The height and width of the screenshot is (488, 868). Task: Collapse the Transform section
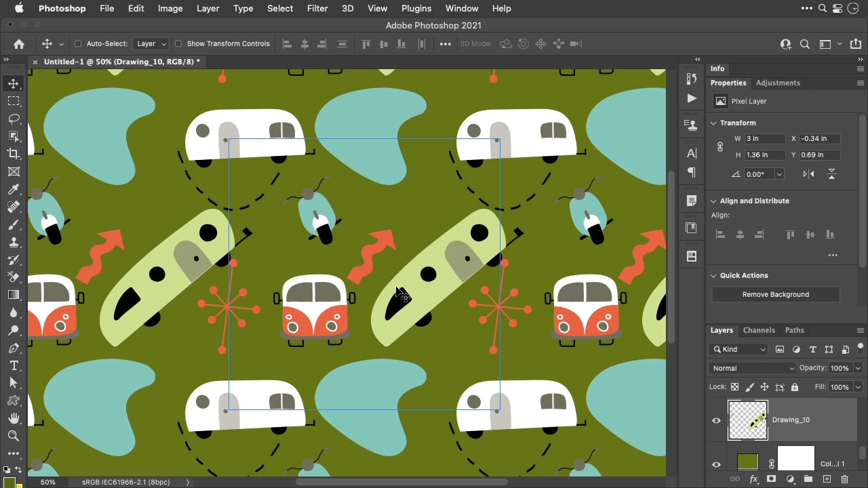[x=713, y=123]
